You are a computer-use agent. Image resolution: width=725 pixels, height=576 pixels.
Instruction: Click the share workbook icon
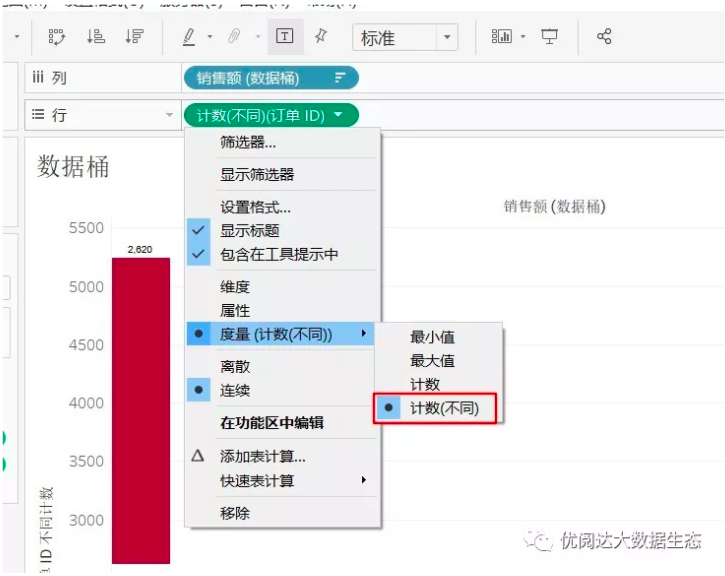coord(604,37)
